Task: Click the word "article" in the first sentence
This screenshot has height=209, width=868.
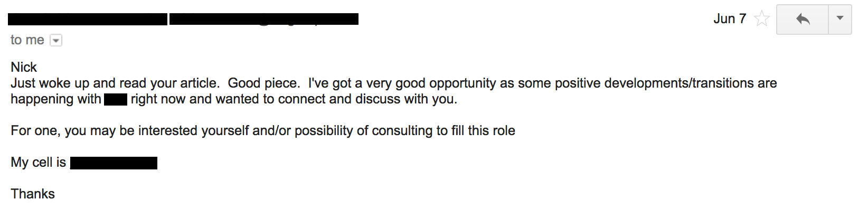Action: click(200, 83)
